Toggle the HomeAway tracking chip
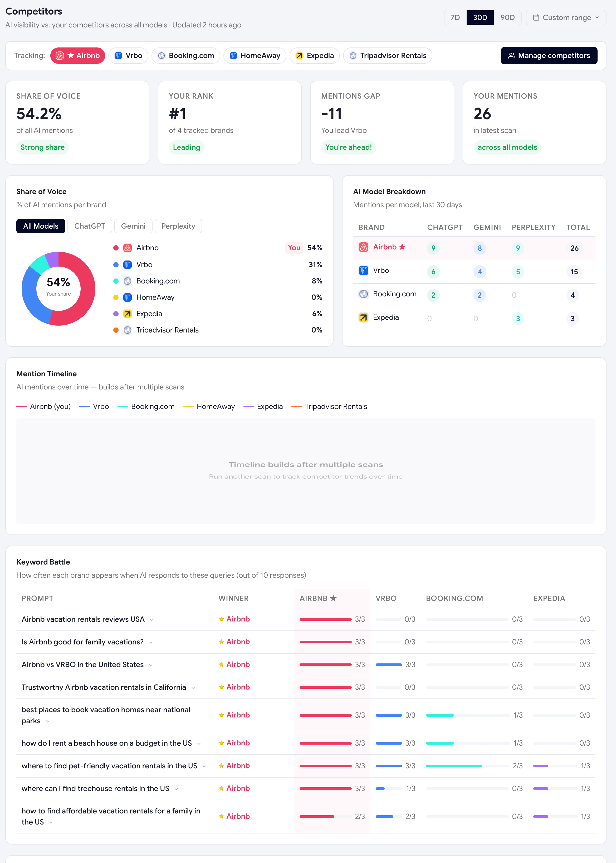The image size is (616, 863). [x=255, y=56]
